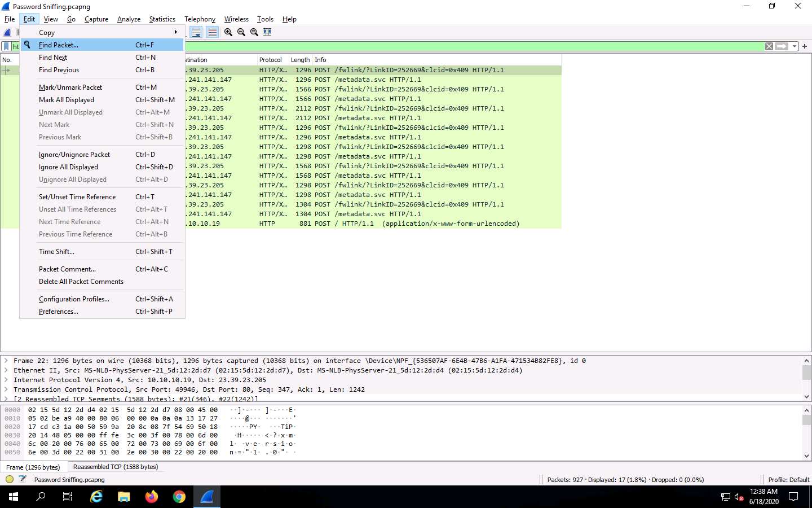The image size is (812, 508).
Task: Open Time Shift... dialog entry
Action: (x=102, y=251)
